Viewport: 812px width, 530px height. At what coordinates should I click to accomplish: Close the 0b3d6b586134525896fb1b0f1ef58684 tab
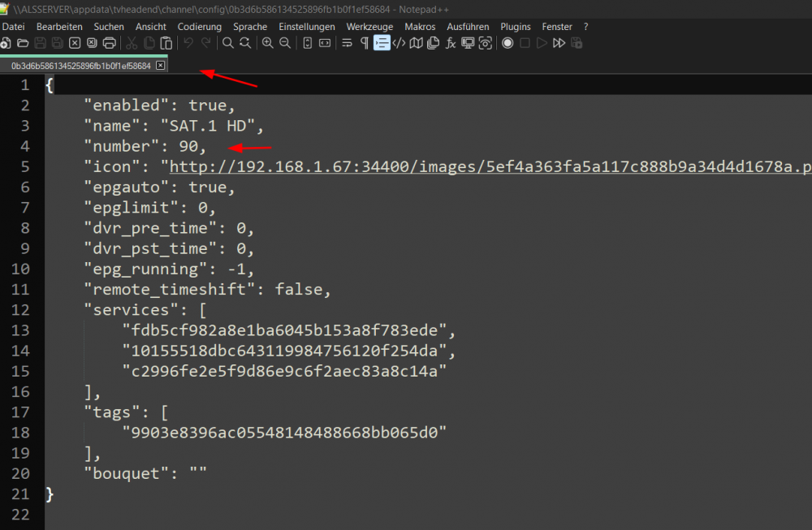(161, 65)
